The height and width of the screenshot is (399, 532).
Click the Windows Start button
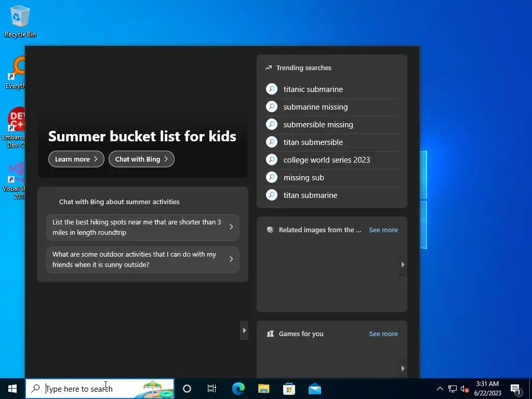coord(12,389)
